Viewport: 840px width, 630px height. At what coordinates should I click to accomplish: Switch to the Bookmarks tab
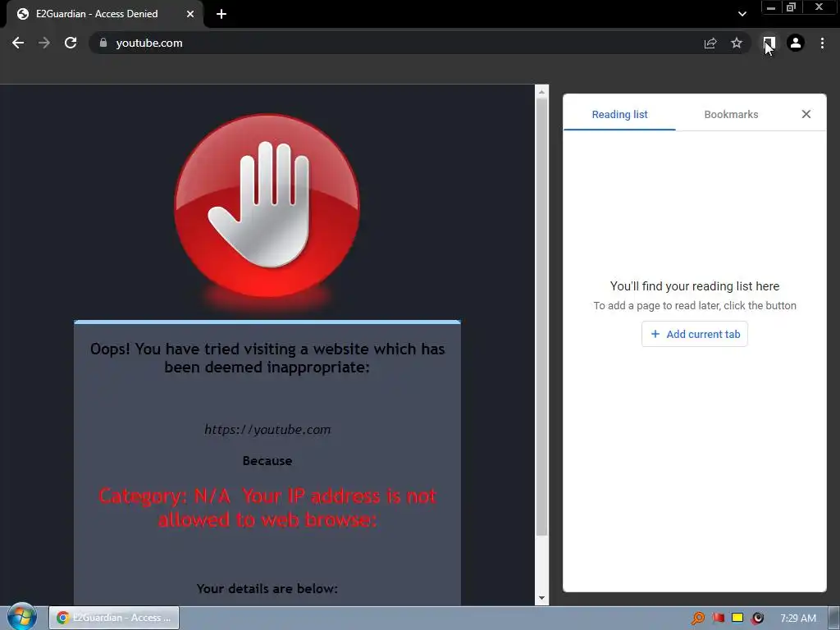coord(731,114)
